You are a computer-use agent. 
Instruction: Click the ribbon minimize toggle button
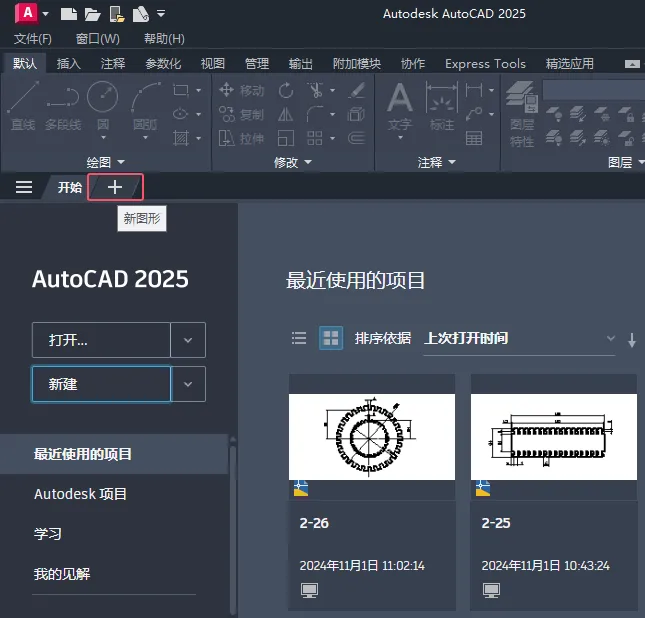[x=632, y=64]
